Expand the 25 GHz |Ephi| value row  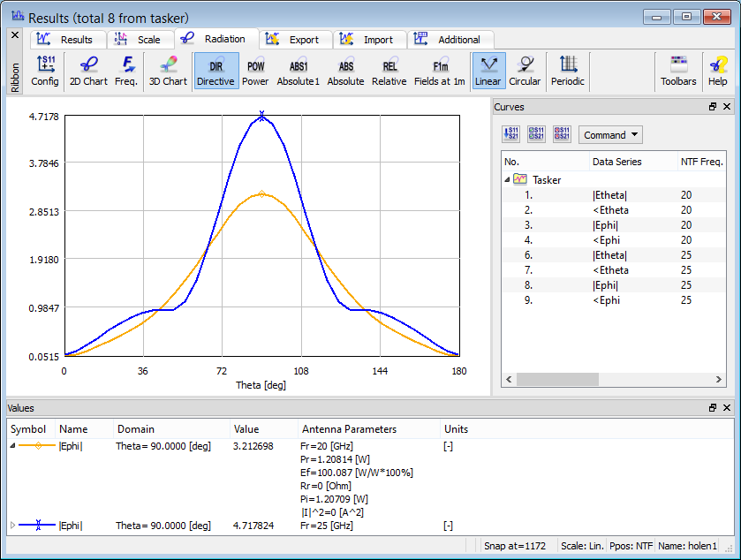pos(13,526)
